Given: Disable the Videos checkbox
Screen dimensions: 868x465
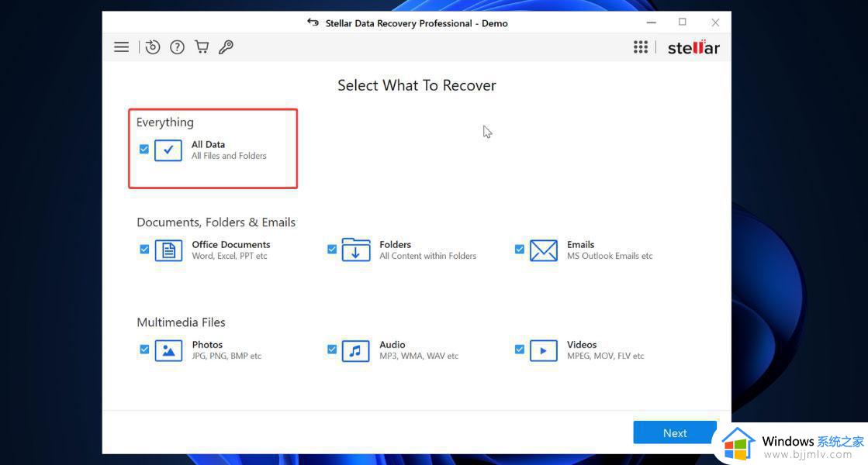Looking at the screenshot, I should point(519,350).
